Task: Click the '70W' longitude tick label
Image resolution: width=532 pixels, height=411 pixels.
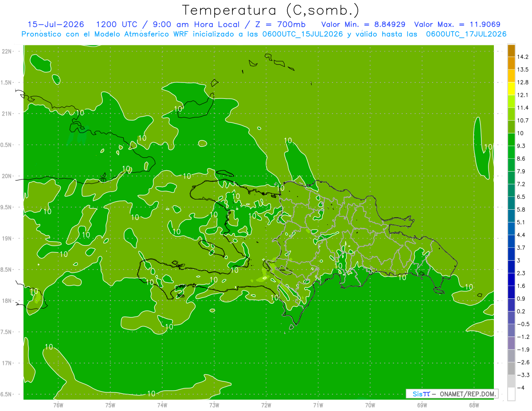Action: click(x=370, y=405)
